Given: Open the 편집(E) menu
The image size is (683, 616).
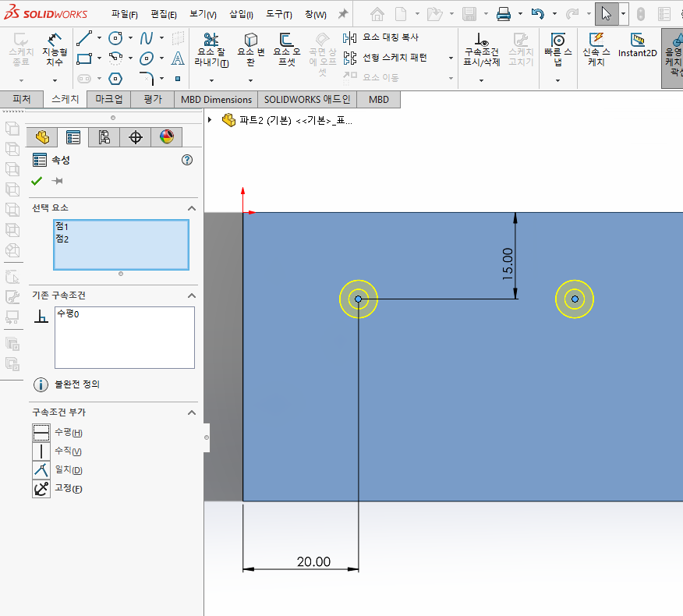Looking at the screenshot, I should tap(164, 14).
